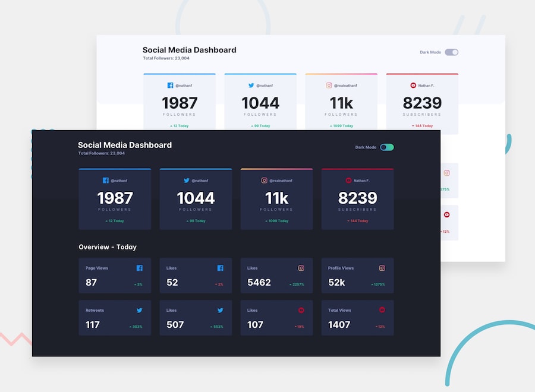Screen dimensions: 535x392
Task: Select the Facebook icon on the Page Views card
Action: (x=140, y=268)
